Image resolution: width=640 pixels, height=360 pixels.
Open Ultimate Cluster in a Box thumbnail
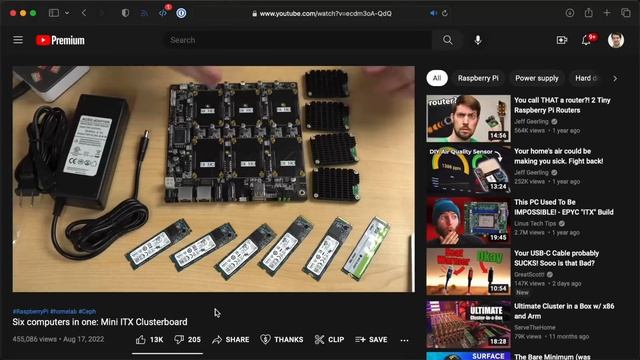(x=468, y=324)
